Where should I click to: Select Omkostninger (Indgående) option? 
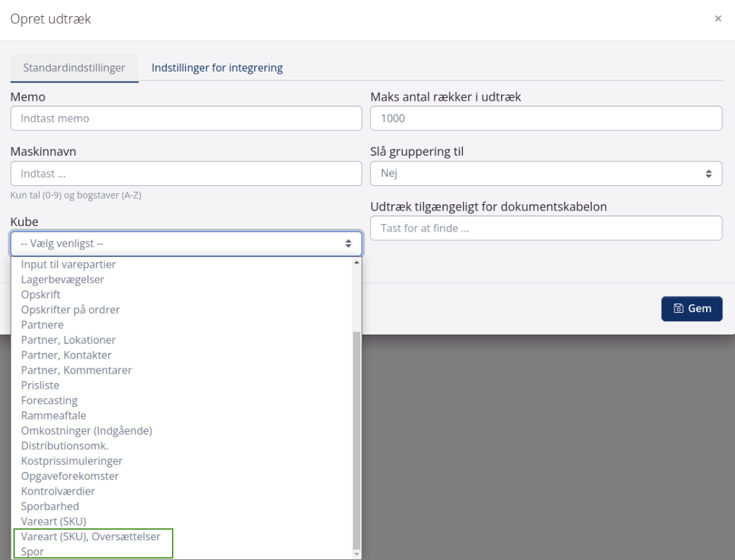(x=87, y=431)
